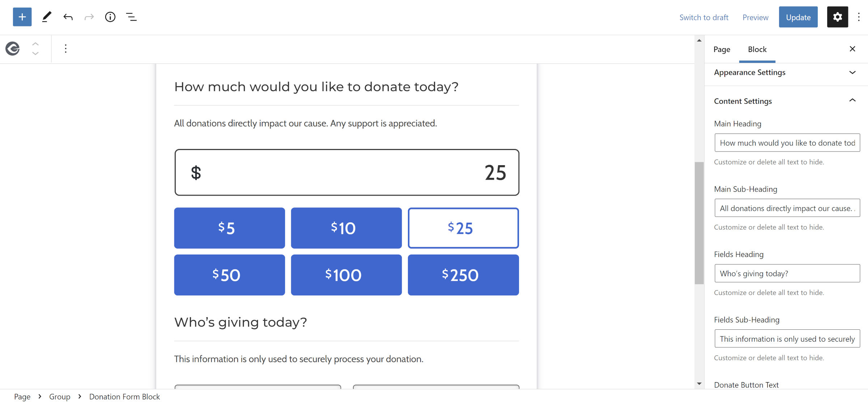Switch to the Page tab
This screenshot has height=402, width=868.
point(722,50)
